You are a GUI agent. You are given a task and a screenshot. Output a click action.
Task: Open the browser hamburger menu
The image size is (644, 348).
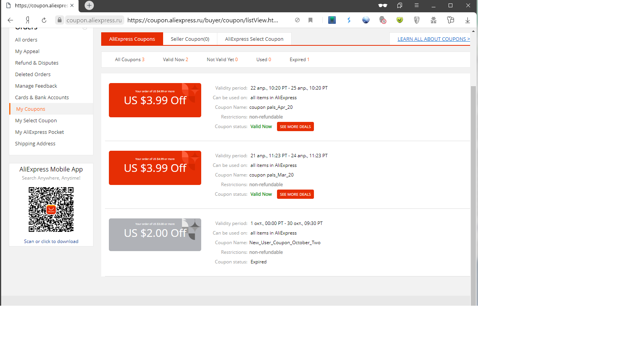pyautogui.click(x=417, y=5)
